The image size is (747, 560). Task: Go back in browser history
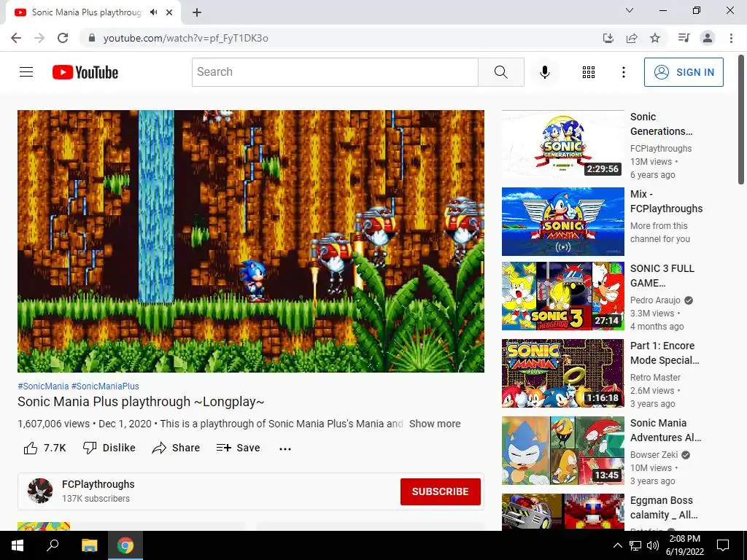coord(16,38)
